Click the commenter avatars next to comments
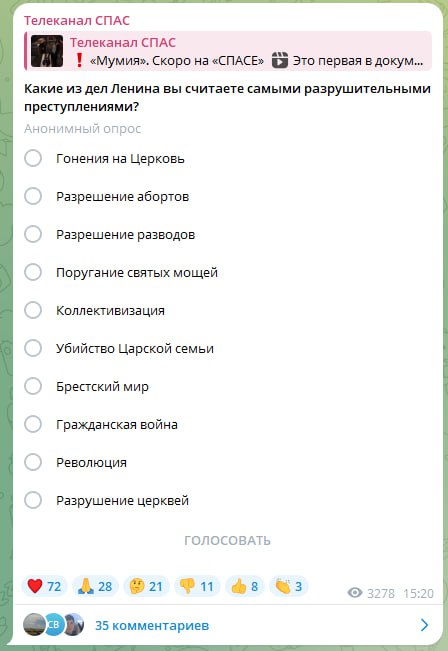The height and width of the screenshot is (651, 448). pyautogui.click(x=54, y=624)
